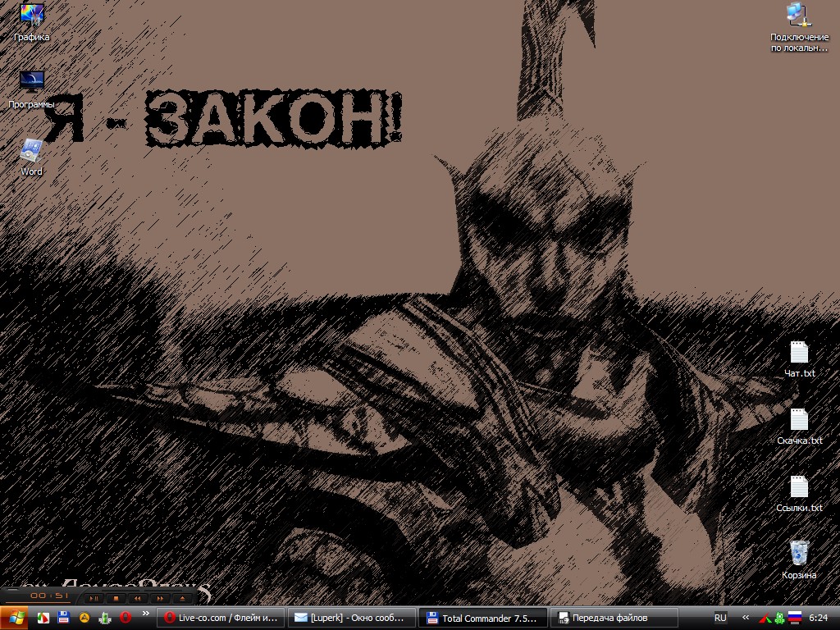
Task: Open the Ссылки.txt file
Action: (x=799, y=487)
